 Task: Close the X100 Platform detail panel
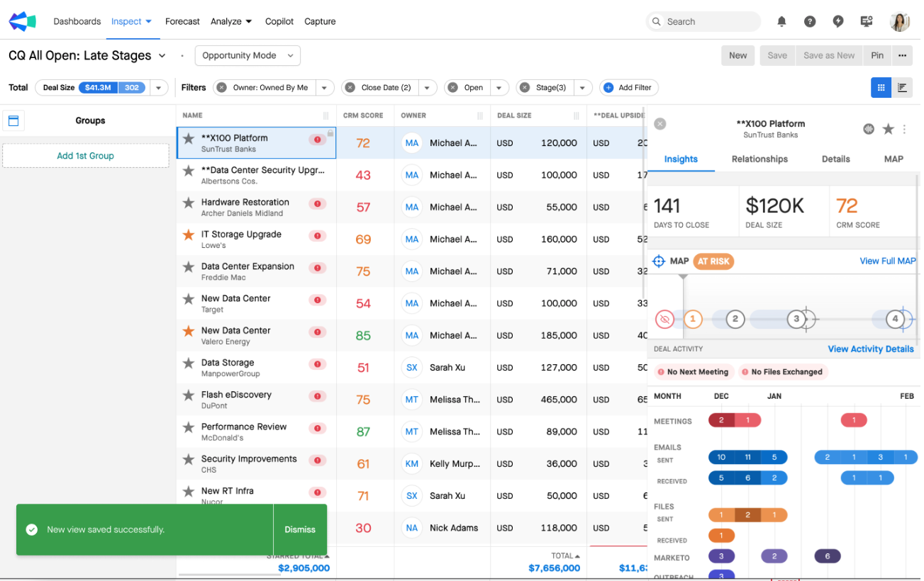tap(659, 124)
